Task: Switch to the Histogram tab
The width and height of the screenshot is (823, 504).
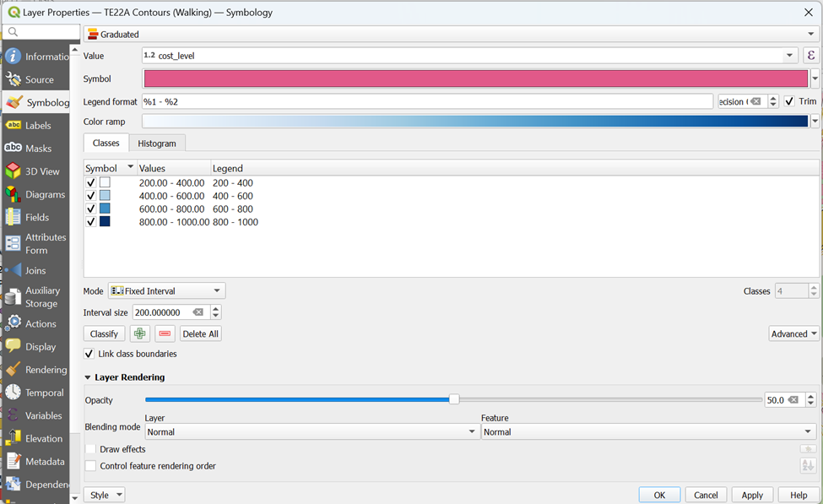Action: coord(157,144)
